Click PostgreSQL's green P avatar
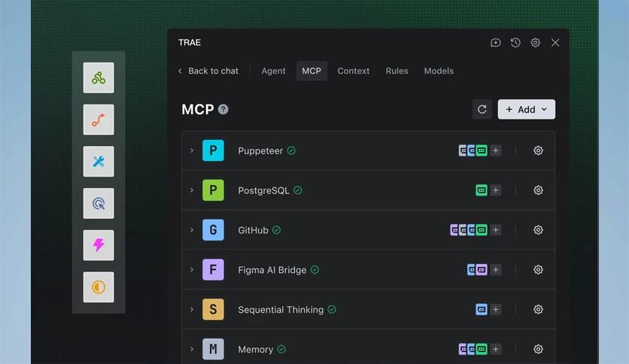629x364 pixels. coord(213,190)
